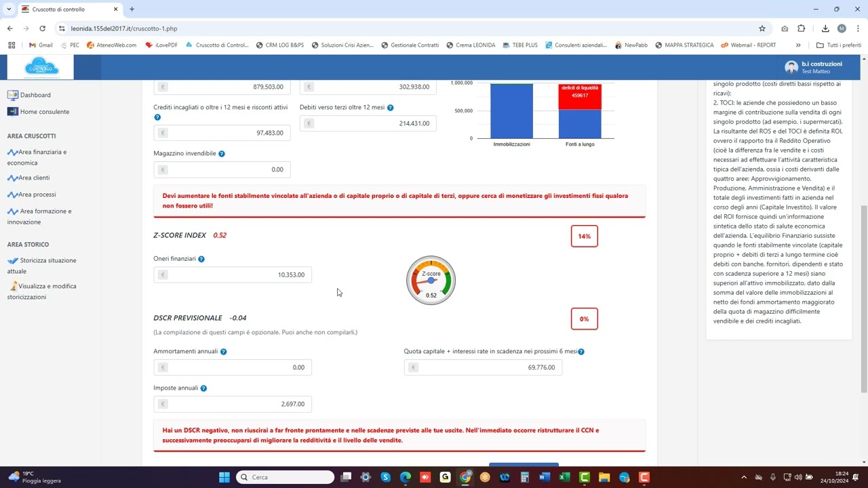Image resolution: width=868 pixels, height=488 pixels.
Task: Click help icon next to Ammortamenti annuali
Action: point(224,352)
